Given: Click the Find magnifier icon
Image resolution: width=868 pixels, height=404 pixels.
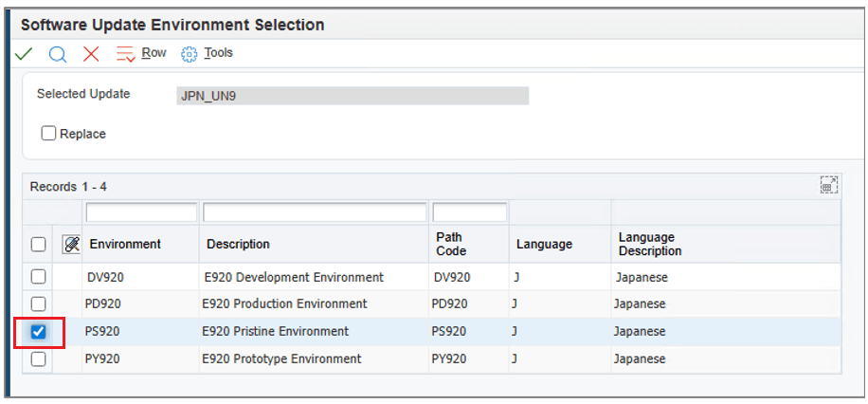Looking at the screenshot, I should [x=57, y=54].
